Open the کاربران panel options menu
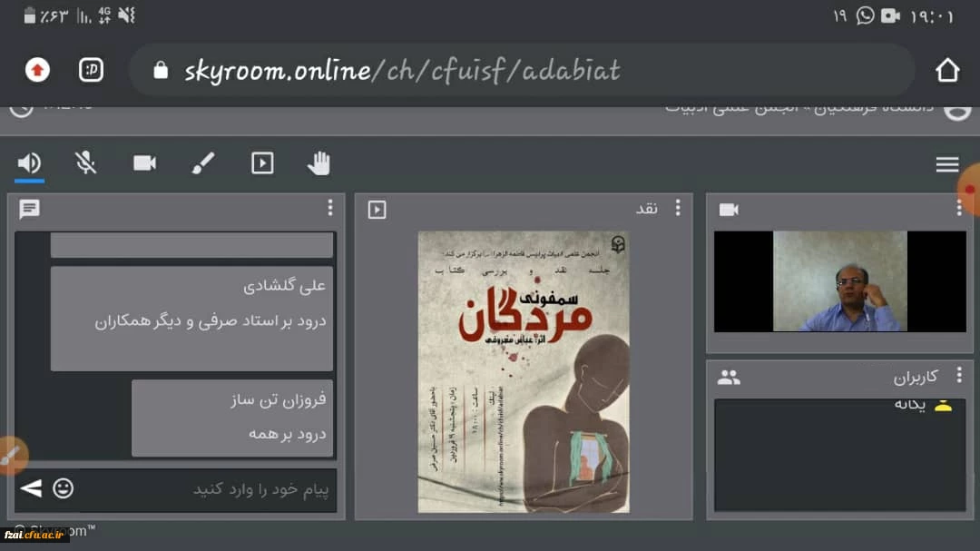 (958, 376)
